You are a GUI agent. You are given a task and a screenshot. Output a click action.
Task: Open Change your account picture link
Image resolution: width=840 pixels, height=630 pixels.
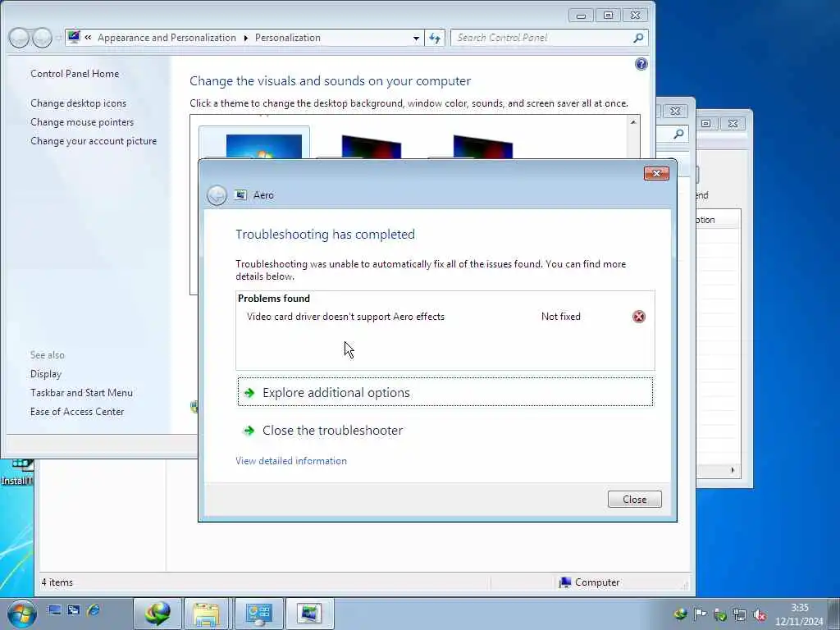[94, 141]
